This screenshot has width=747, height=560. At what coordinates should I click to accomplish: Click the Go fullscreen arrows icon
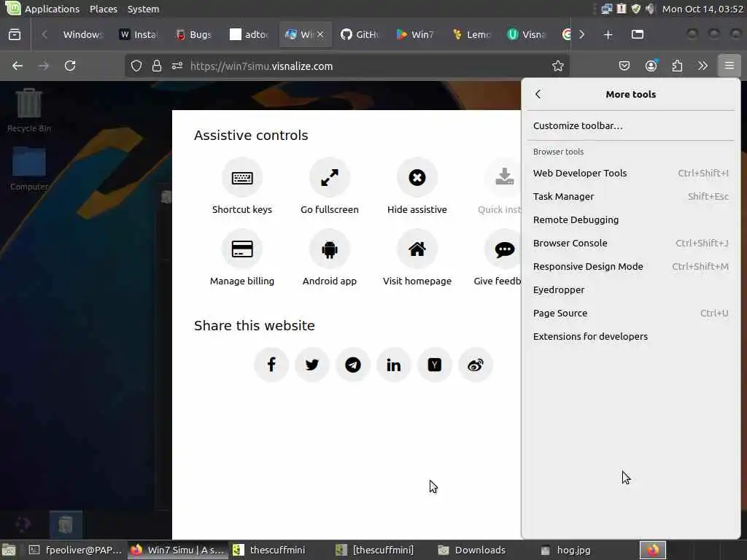330,178
